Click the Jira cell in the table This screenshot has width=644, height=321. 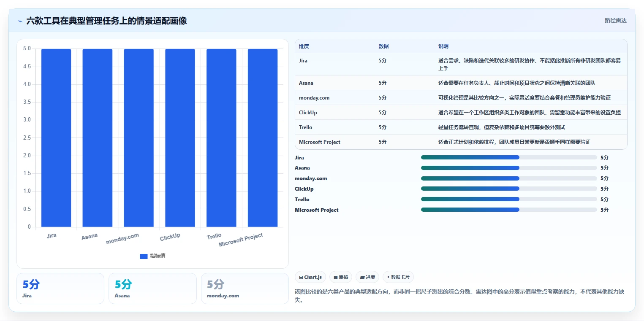coord(303,61)
